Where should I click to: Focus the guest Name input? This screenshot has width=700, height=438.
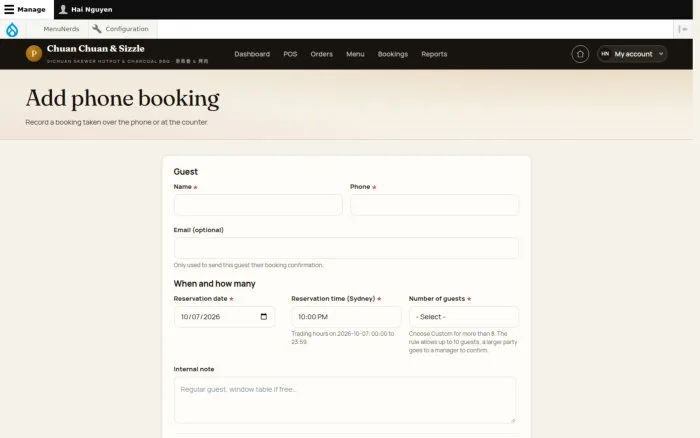point(258,205)
